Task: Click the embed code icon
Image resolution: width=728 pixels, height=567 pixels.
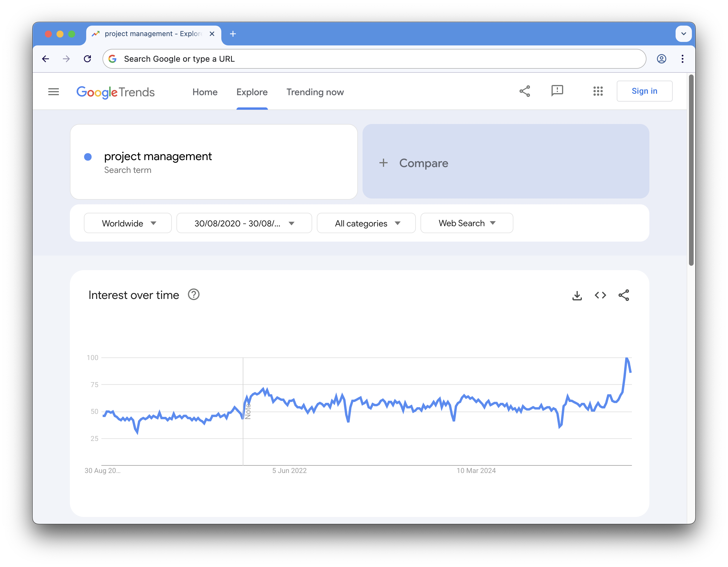Action: (x=600, y=295)
